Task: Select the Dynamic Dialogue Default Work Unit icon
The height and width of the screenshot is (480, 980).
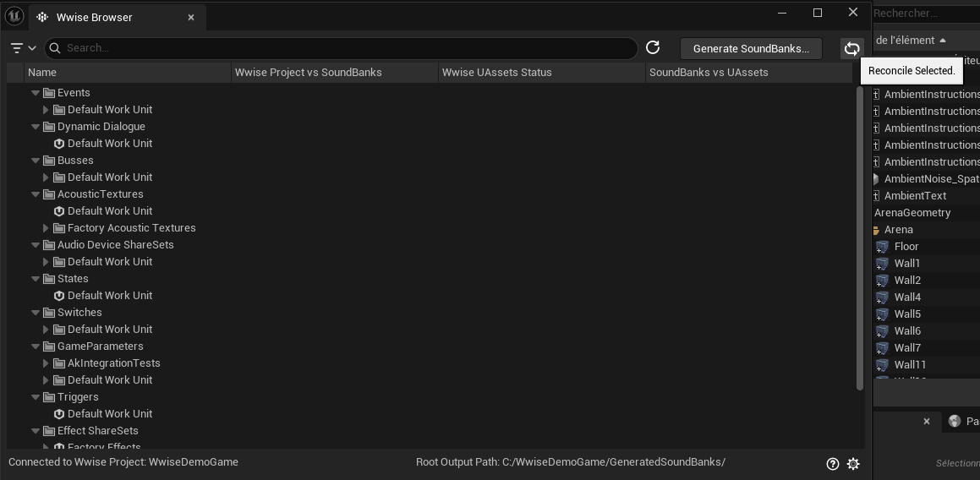Action: pyautogui.click(x=59, y=144)
